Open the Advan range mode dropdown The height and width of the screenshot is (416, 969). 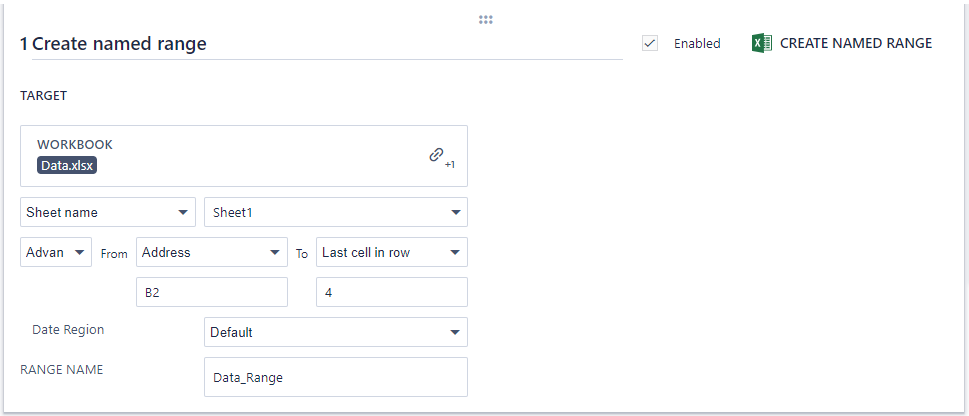[x=56, y=252]
